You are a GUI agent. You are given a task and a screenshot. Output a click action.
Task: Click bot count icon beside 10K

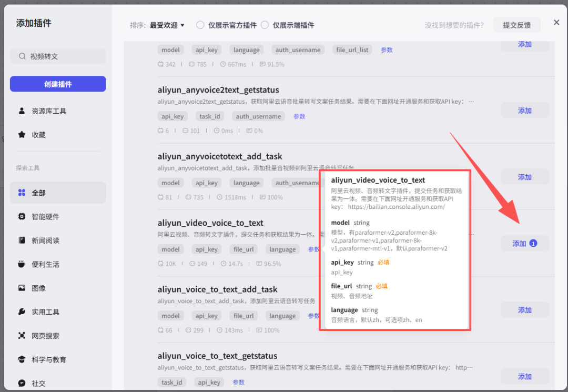coord(160,264)
